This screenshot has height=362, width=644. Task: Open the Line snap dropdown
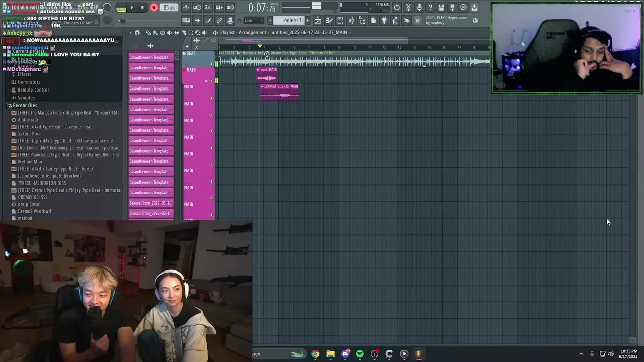point(254,21)
